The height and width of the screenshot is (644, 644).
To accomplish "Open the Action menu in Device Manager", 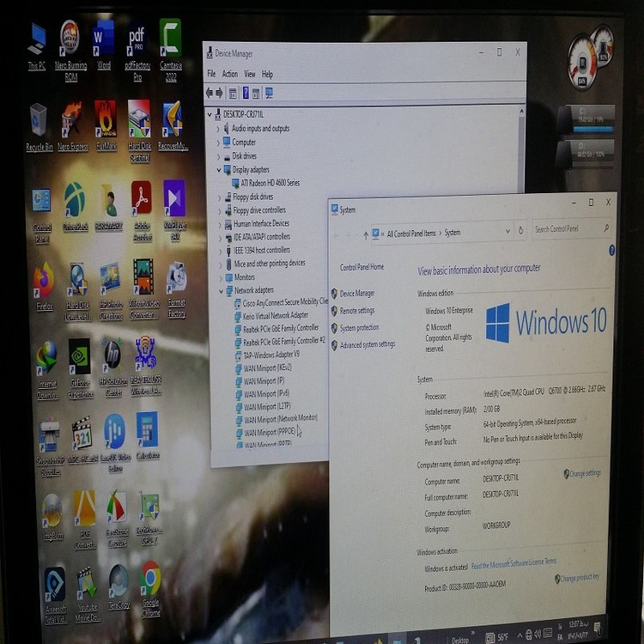I will (x=230, y=75).
